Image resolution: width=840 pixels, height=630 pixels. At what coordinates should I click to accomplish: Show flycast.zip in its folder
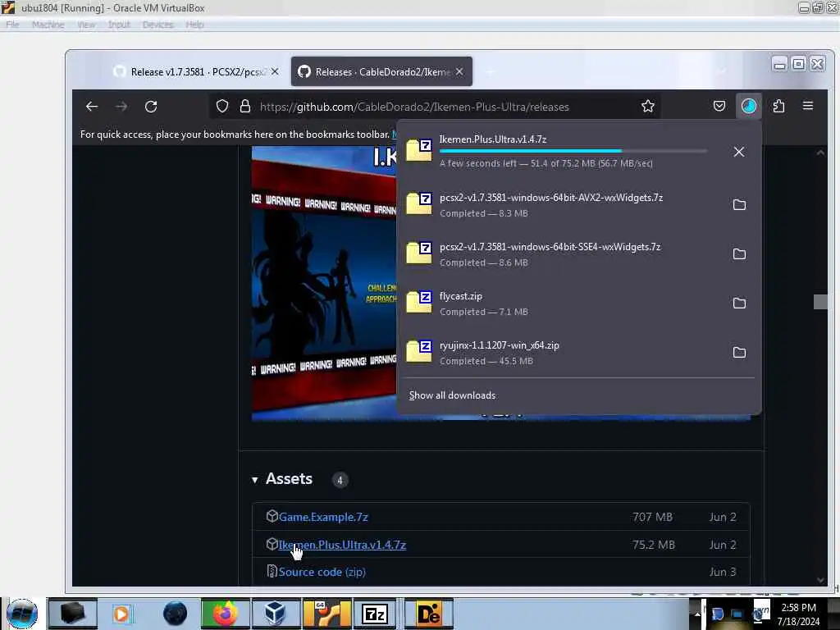739,304
